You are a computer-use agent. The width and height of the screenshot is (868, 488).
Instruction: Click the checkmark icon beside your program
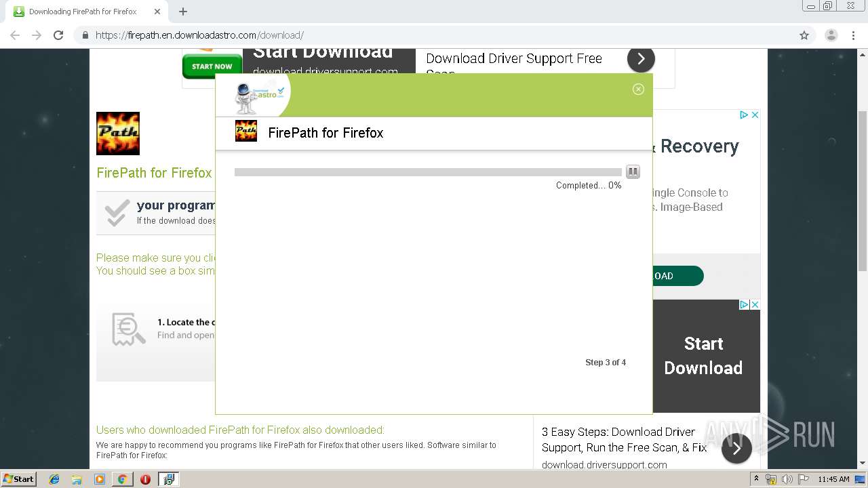117,213
